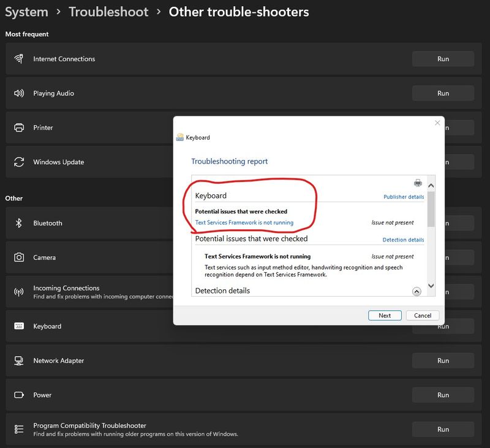Viewport: 490px width, 448px height.
Task: Print the troubleshooting report via printer icon
Action: [418, 183]
